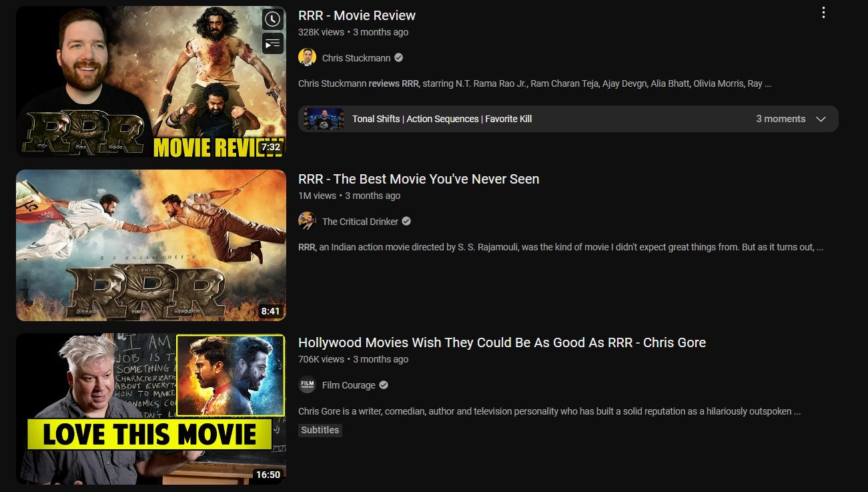Viewport: 868px width, 492px height.
Task: Open the LOVE THIS MOVIE thumbnail
Action: click(x=151, y=409)
